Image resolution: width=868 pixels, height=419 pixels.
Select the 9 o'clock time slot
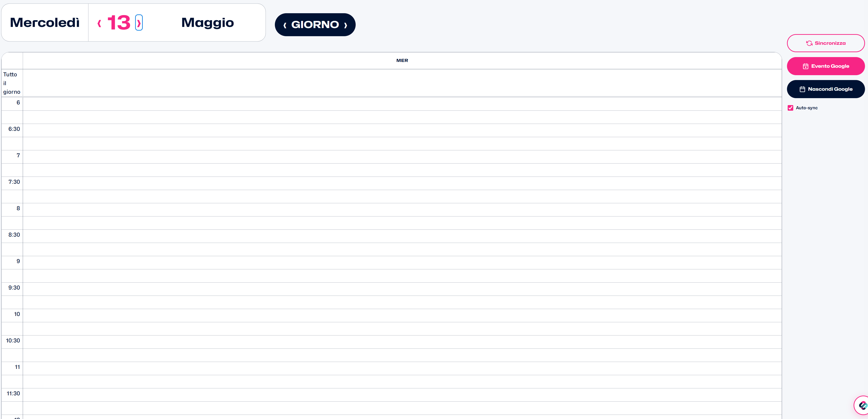coord(402,263)
